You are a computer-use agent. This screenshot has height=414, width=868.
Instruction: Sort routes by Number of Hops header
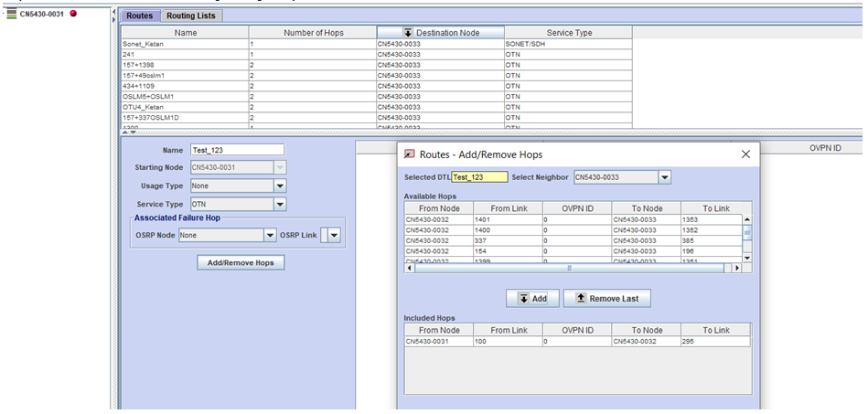313,33
